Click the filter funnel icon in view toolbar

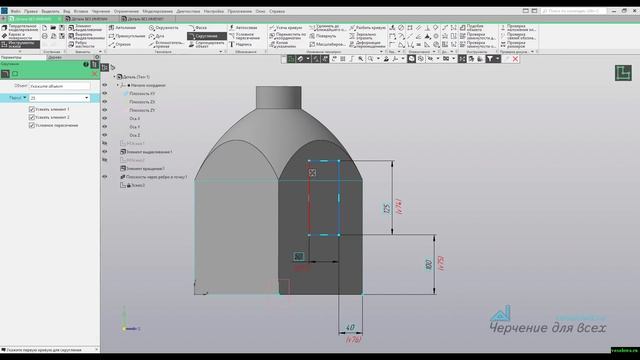coord(490,59)
